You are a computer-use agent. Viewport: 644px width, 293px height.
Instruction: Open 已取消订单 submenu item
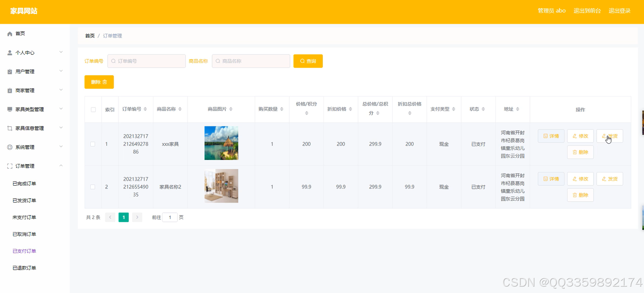pos(24,234)
